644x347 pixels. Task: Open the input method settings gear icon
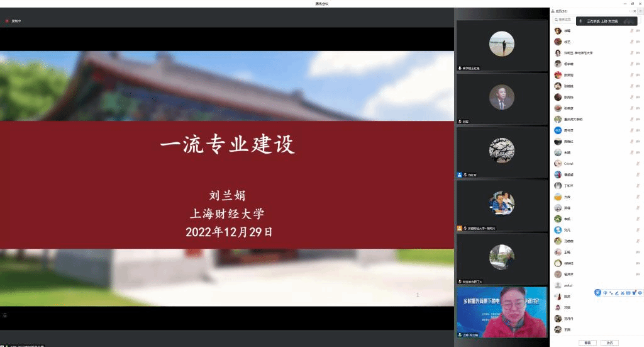[x=640, y=293]
